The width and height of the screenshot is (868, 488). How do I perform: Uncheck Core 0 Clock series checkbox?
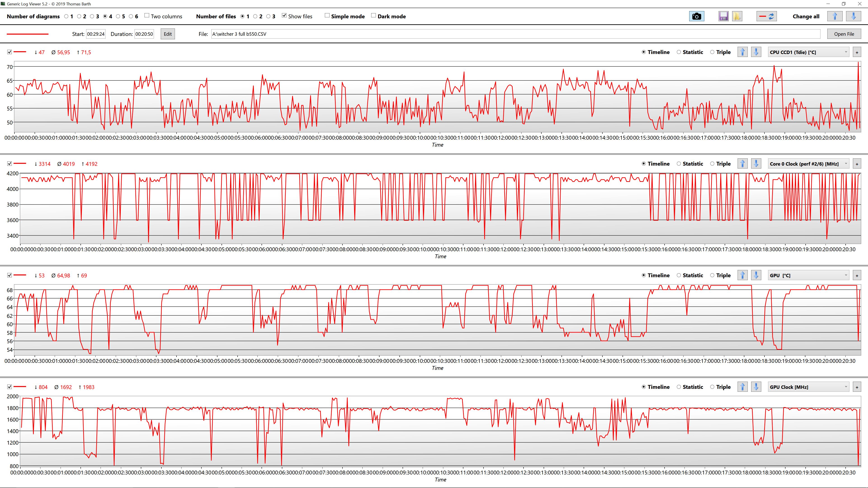(x=9, y=164)
